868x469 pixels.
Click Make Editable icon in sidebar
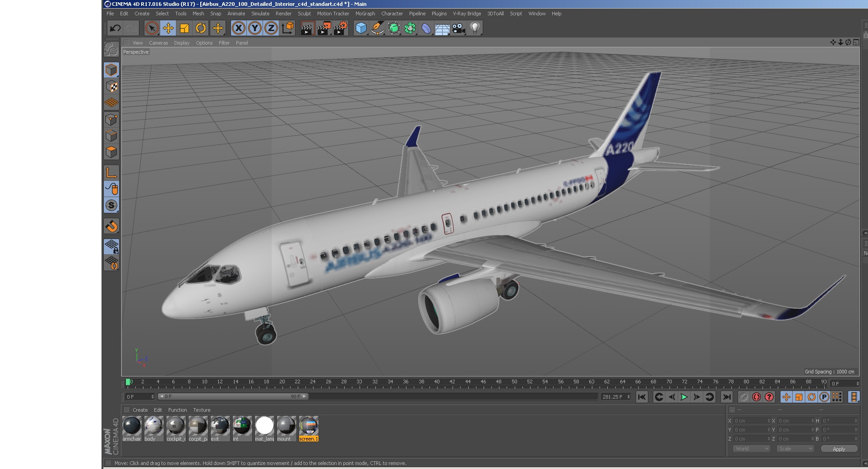click(111, 49)
